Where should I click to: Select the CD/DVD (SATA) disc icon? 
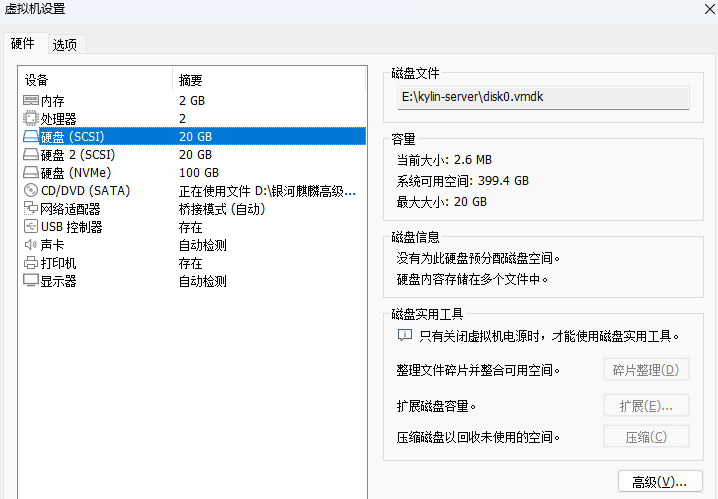tap(31, 190)
